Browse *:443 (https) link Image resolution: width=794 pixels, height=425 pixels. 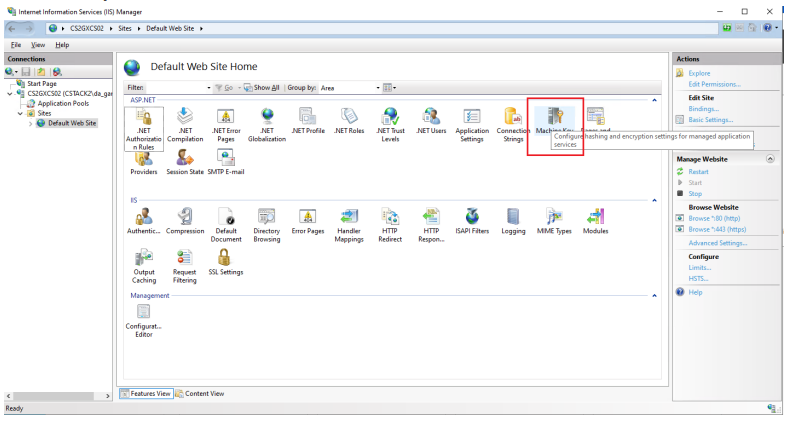(x=717, y=229)
